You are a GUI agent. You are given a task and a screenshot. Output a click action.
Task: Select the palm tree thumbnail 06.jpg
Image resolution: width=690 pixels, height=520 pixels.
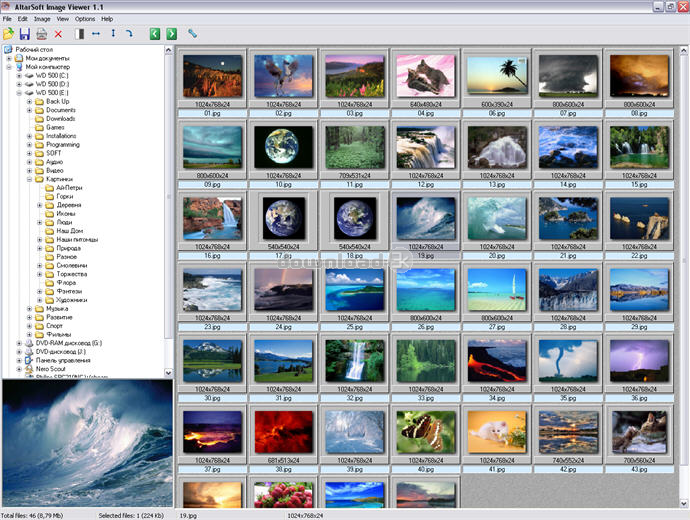(497, 76)
